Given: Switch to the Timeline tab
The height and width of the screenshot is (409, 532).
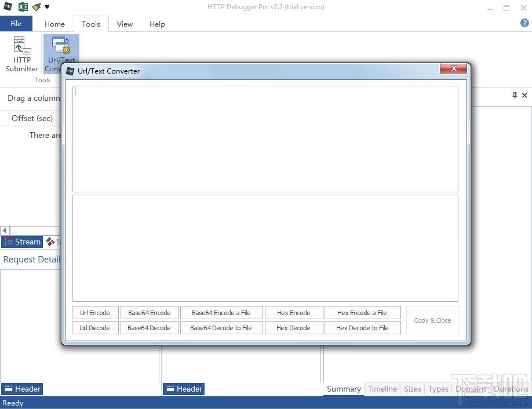Looking at the screenshot, I should 382,389.
